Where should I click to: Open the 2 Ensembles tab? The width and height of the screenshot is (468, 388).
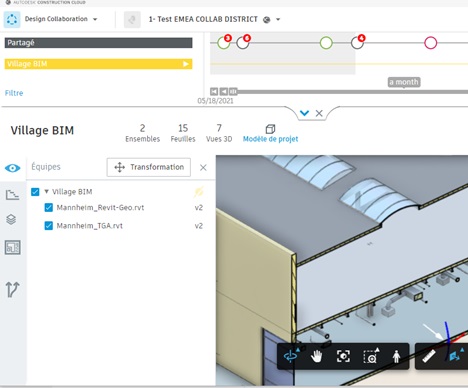point(142,133)
